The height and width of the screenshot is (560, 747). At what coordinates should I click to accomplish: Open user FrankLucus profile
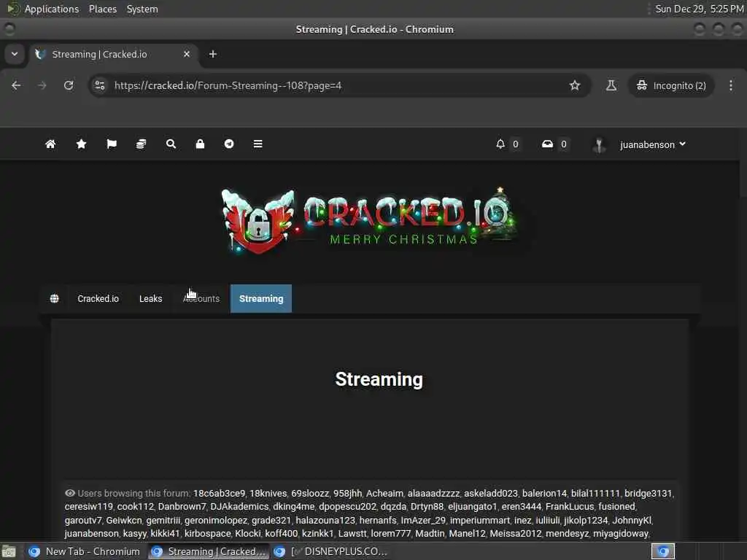(569, 506)
